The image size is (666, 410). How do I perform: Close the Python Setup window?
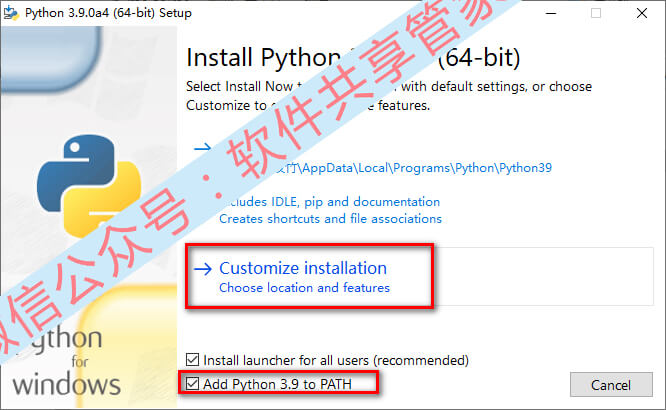pos(642,13)
